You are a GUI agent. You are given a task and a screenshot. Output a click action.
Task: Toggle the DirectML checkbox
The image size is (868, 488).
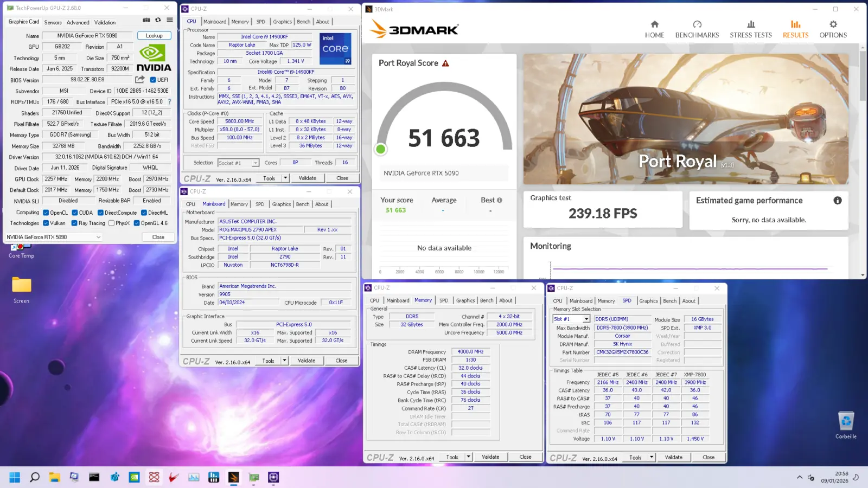[x=144, y=213]
